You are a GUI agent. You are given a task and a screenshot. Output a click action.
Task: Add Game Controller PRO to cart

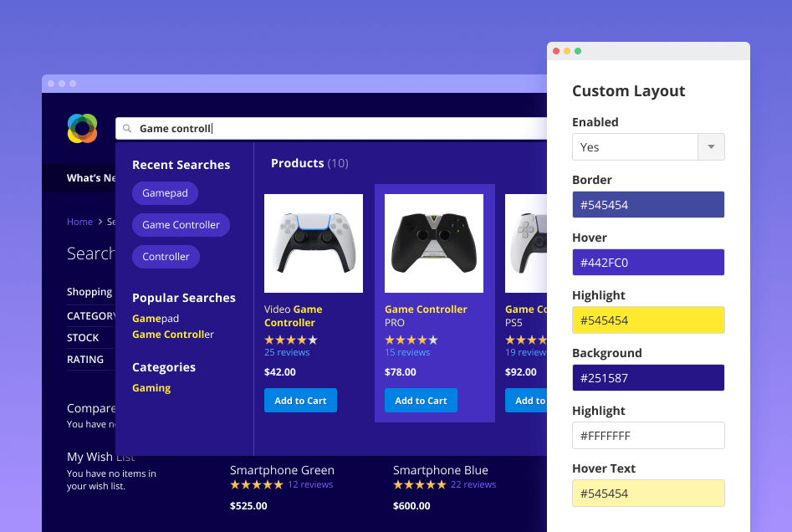pyautogui.click(x=421, y=401)
